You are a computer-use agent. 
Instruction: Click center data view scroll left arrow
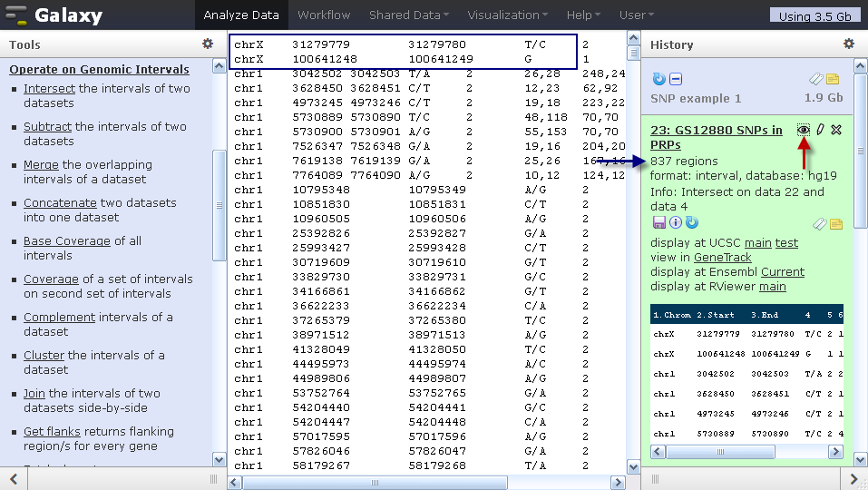pos(235,482)
